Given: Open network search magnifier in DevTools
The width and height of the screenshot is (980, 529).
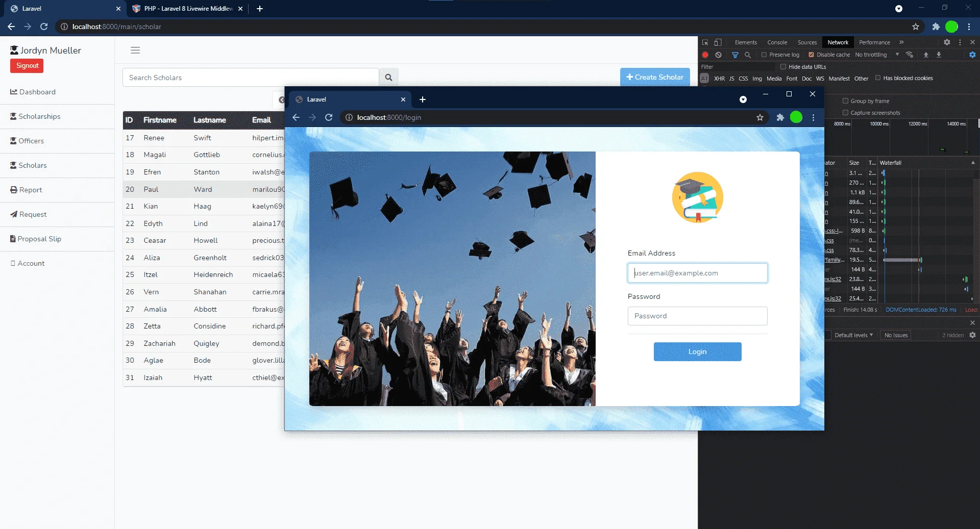Looking at the screenshot, I should (x=748, y=55).
